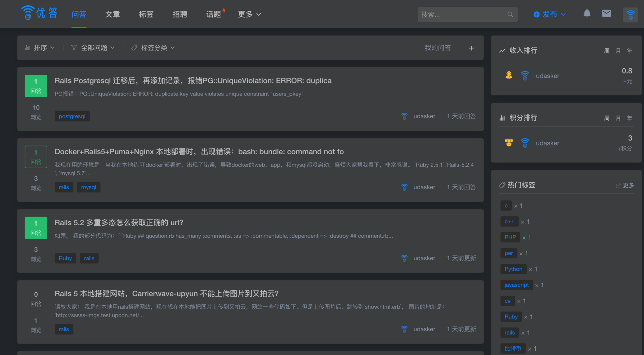The width and height of the screenshot is (644, 355).
Task: Click the rails tag on the Carrierwave question
Action: pyautogui.click(x=64, y=330)
